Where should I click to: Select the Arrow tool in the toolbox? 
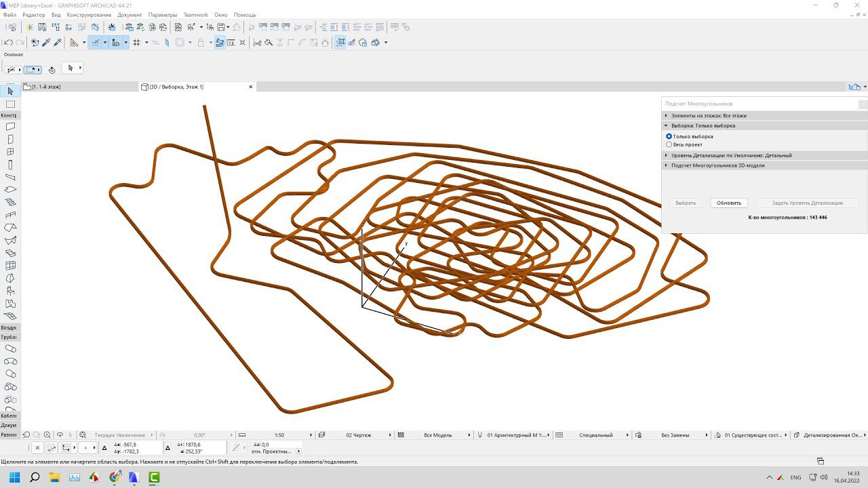(x=10, y=91)
